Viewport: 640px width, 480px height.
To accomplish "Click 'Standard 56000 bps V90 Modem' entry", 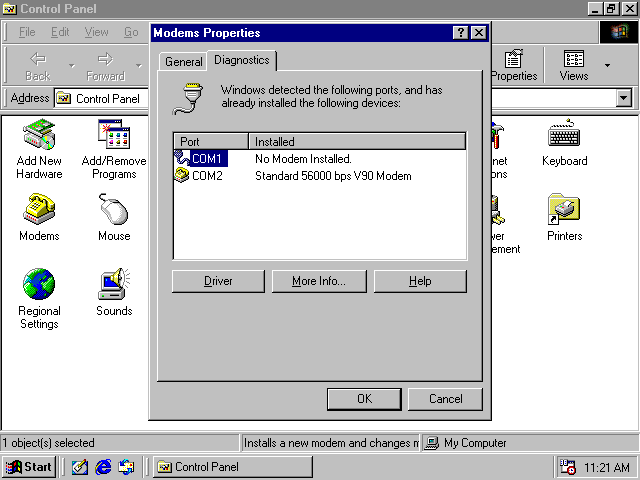I will 333,176.
